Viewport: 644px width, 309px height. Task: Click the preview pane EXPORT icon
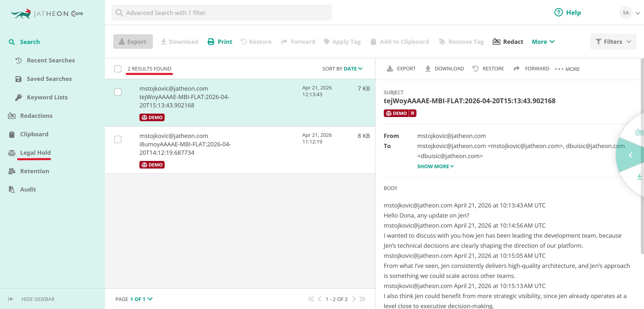coord(390,69)
